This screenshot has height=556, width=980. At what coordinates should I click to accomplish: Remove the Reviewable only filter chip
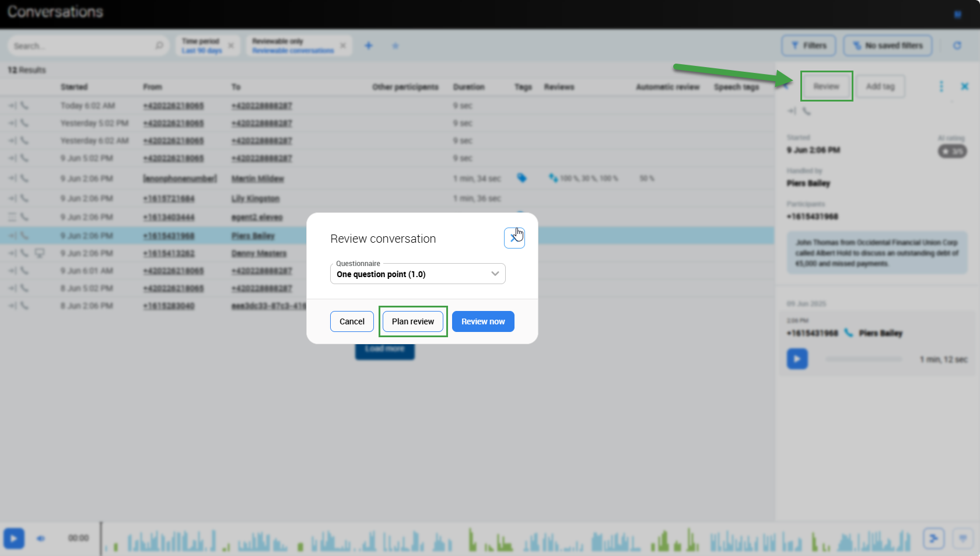(x=343, y=46)
